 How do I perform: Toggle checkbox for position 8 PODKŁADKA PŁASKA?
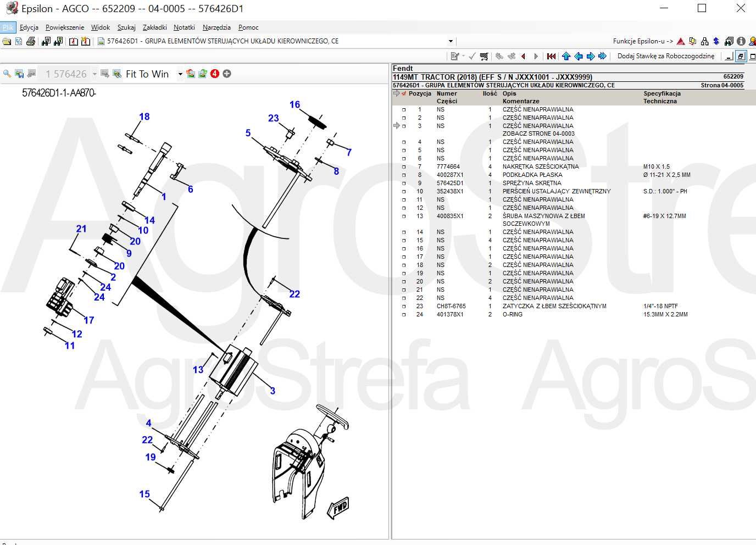404,175
